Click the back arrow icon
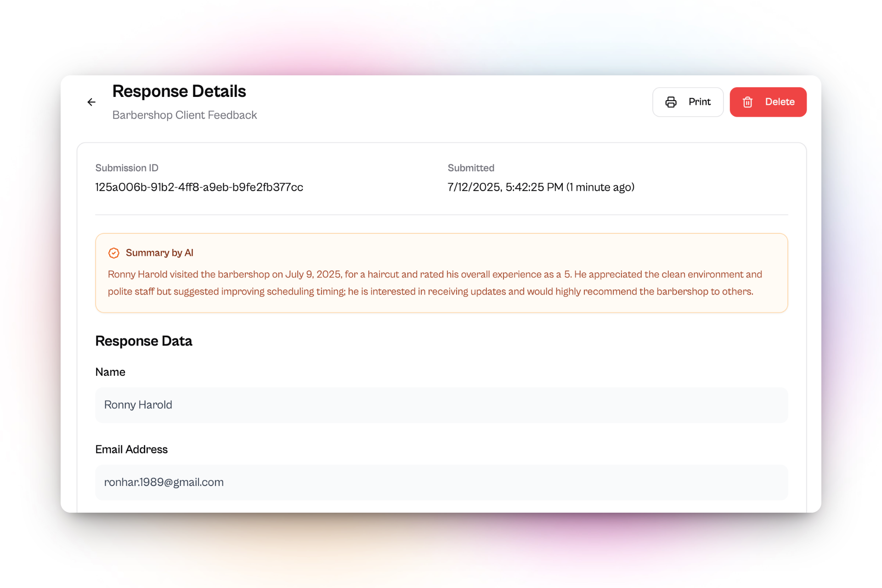Image resolution: width=882 pixels, height=588 pixels. pyautogui.click(x=91, y=102)
